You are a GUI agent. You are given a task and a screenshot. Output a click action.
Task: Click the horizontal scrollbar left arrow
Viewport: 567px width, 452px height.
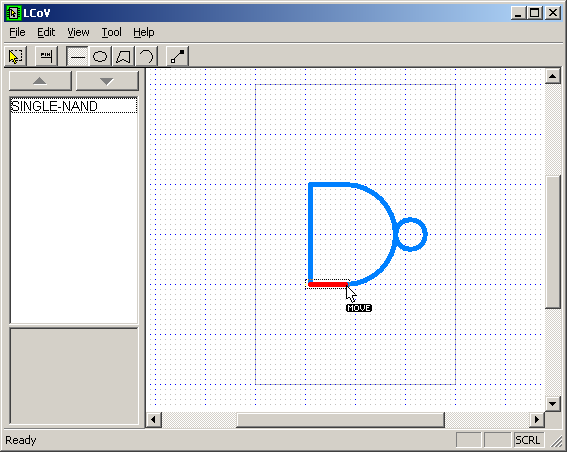point(154,419)
